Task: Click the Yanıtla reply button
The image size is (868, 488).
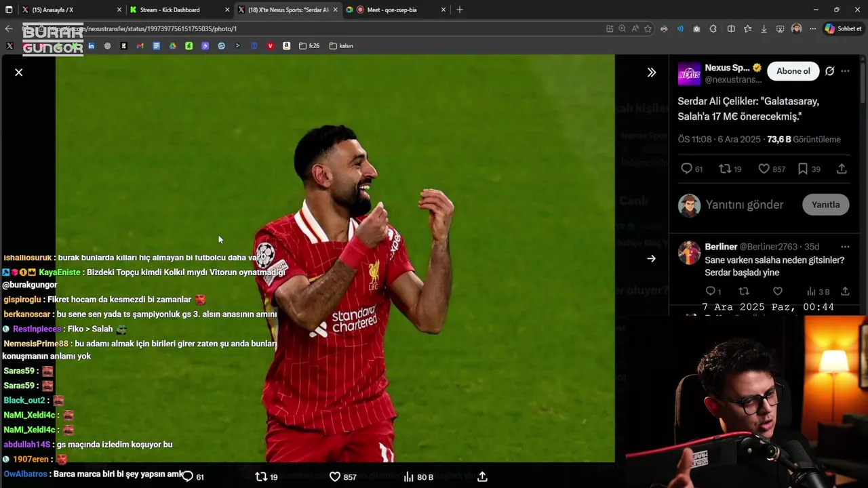Action: click(825, 205)
